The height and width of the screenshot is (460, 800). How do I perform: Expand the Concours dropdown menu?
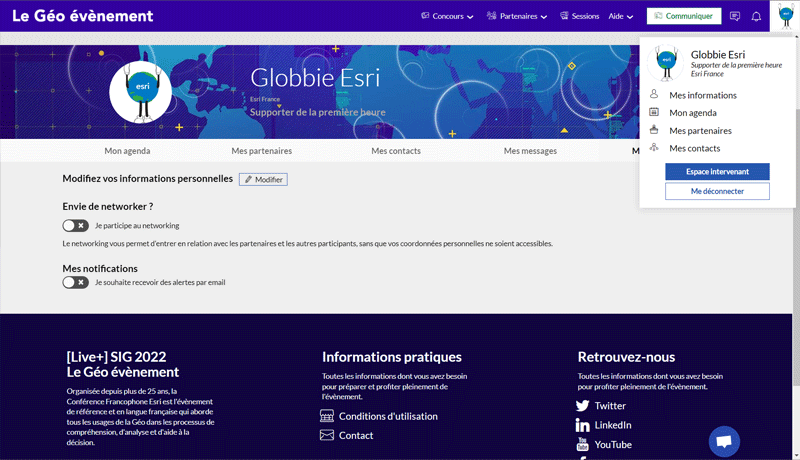click(x=448, y=16)
